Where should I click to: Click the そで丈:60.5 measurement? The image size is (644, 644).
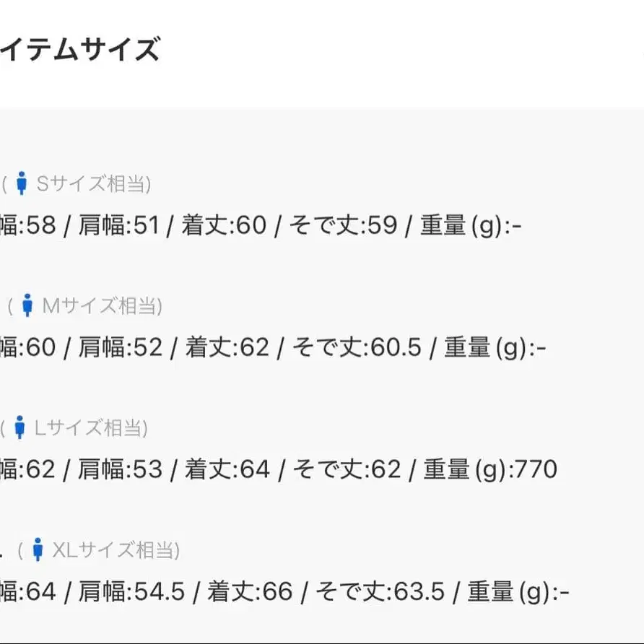[x=357, y=348]
